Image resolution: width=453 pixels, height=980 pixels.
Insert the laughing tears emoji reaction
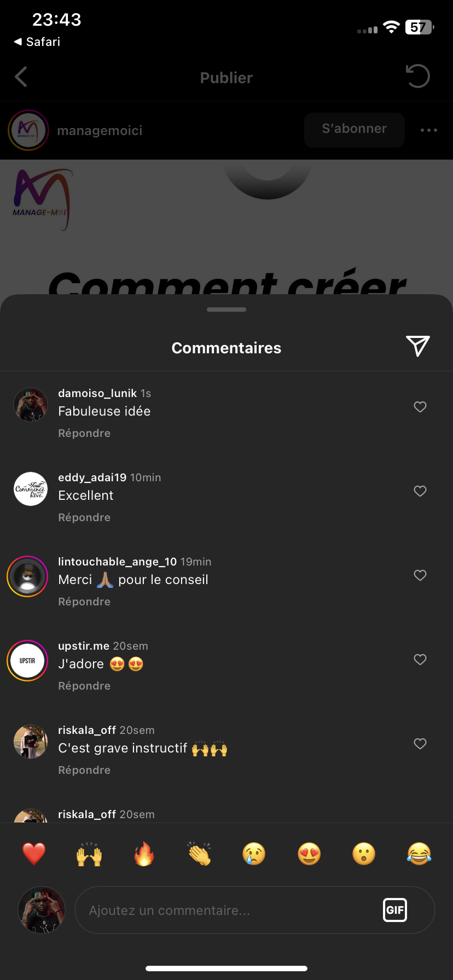tap(419, 854)
